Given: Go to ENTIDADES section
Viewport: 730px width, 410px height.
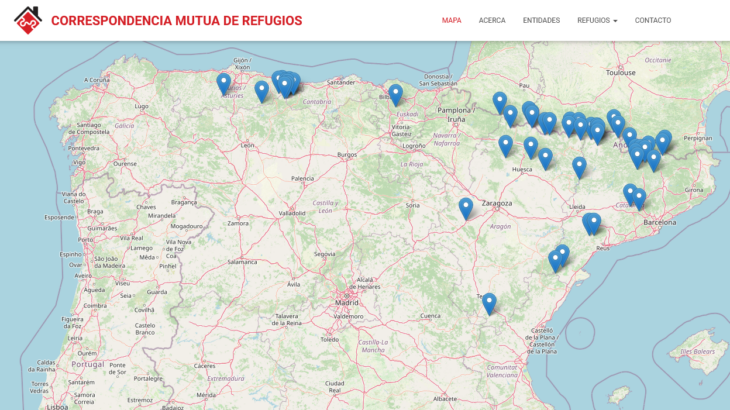Looking at the screenshot, I should pos(541,20).
